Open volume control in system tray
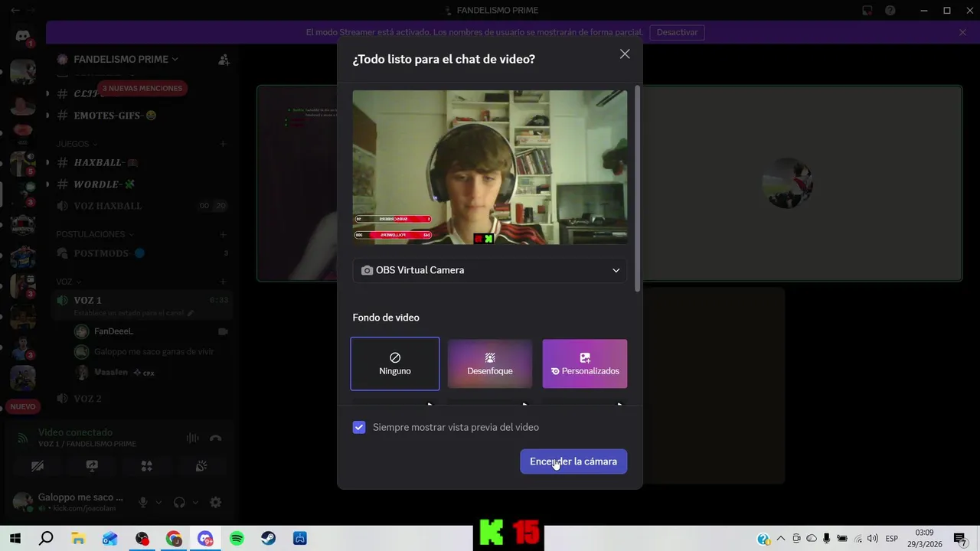The image size is (980, 551). (x=873, y=538)
